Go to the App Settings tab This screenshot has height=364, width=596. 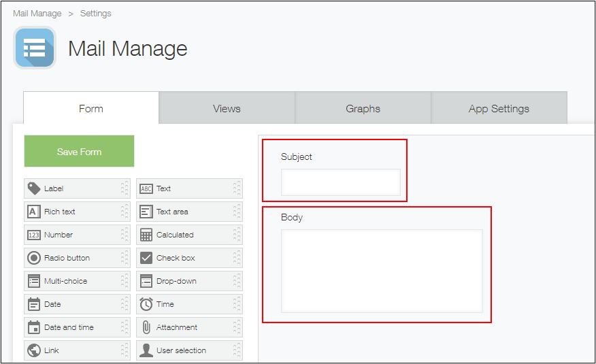pos(499,109)
